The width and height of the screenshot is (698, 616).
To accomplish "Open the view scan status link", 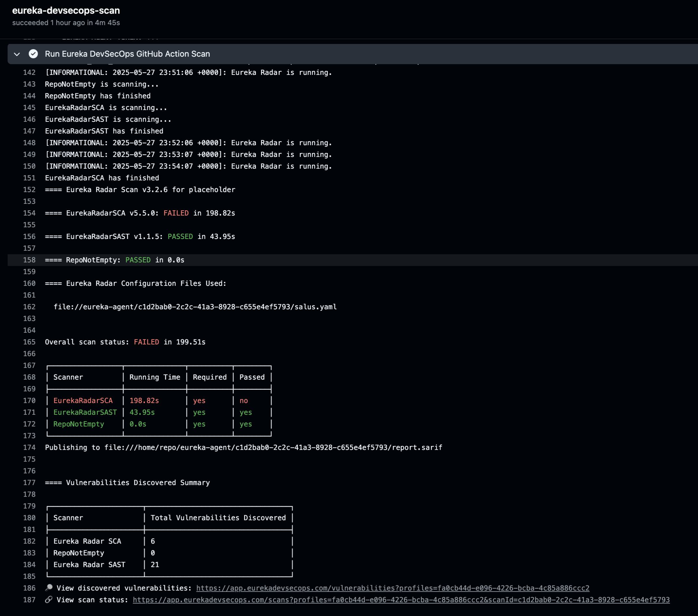I will [x=401, y=600].
